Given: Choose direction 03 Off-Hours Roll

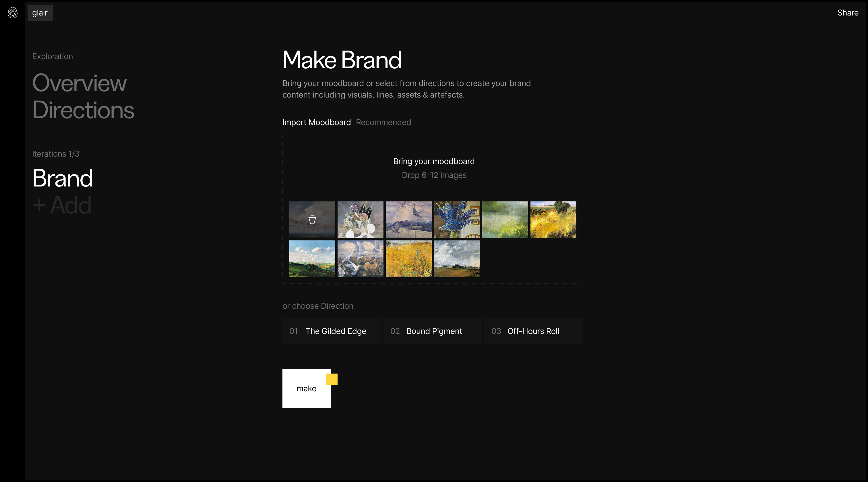Looking at the screenshot, I should pyautogui.click(x=534, y=331).
